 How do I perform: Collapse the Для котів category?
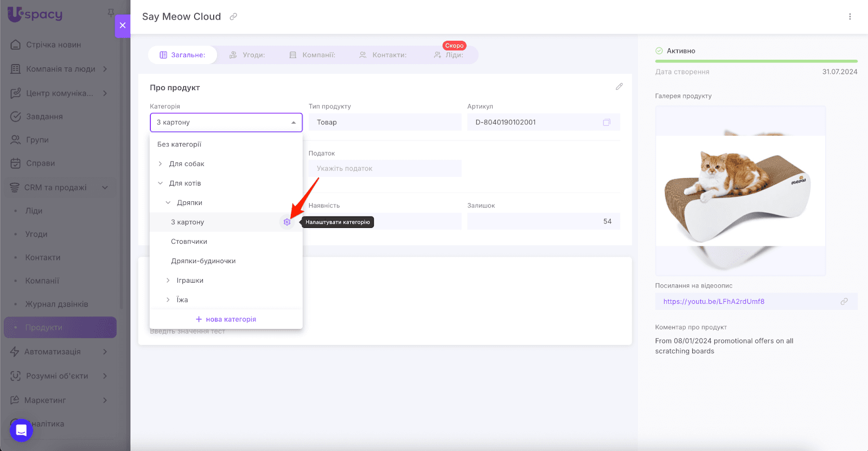[160, 183]
